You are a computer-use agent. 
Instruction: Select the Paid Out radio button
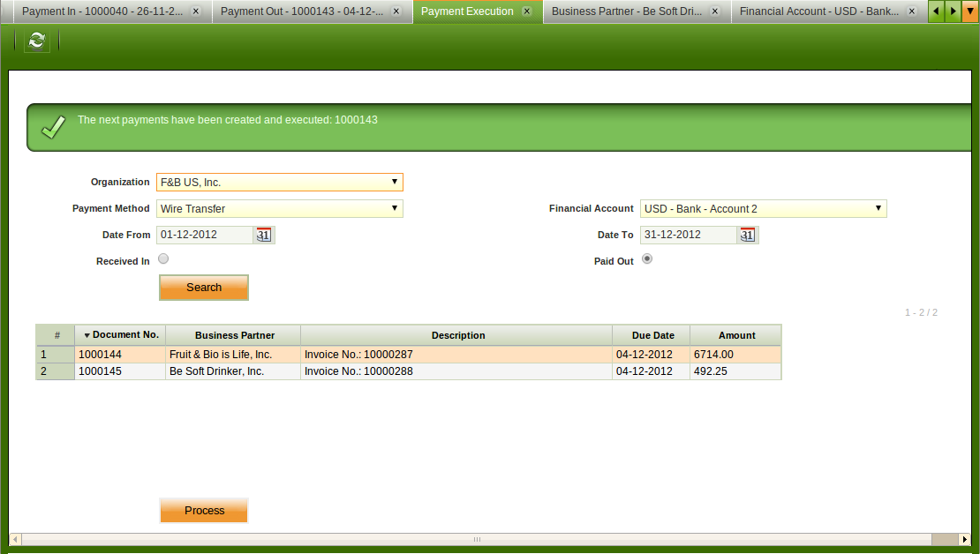coord(647,259)
